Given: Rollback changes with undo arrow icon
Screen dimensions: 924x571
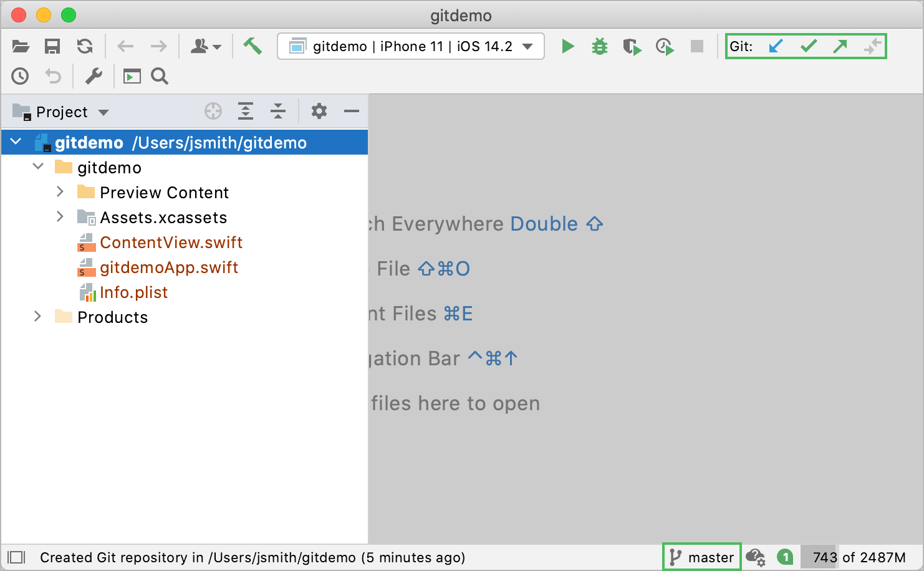Looking at the screenshot, I should [x=53, y=76].
